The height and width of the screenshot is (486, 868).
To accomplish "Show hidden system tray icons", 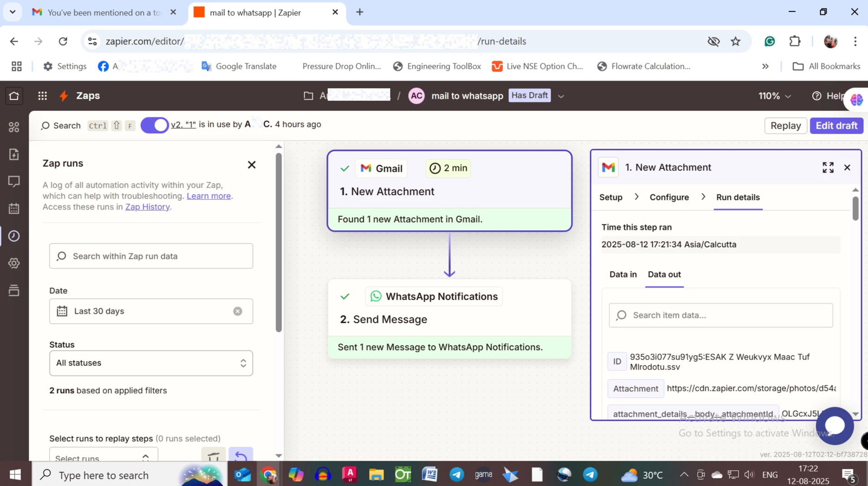I will pos(684,475).
